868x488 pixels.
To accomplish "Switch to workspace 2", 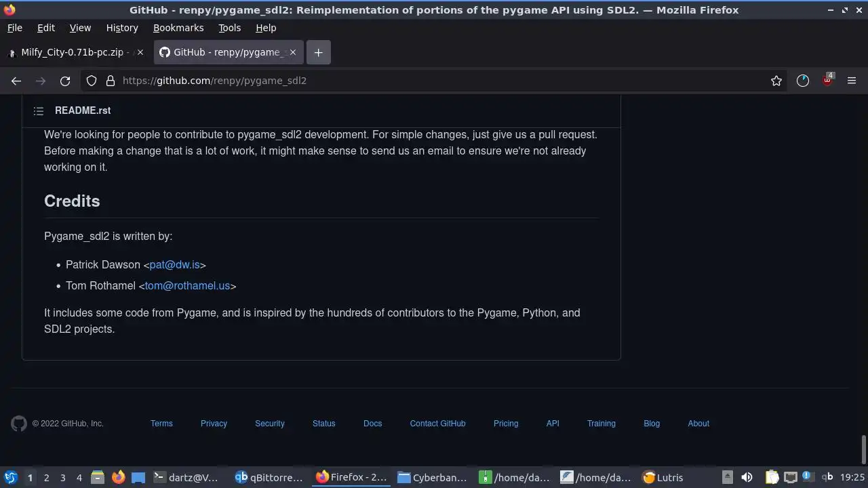I will coord(46,477).
